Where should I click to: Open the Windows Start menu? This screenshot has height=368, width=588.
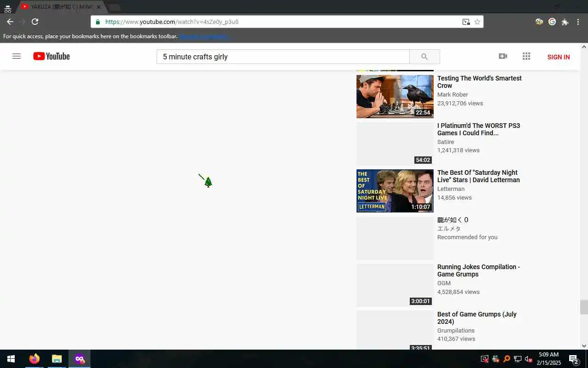pyautogui.click(x=11, y=359)
